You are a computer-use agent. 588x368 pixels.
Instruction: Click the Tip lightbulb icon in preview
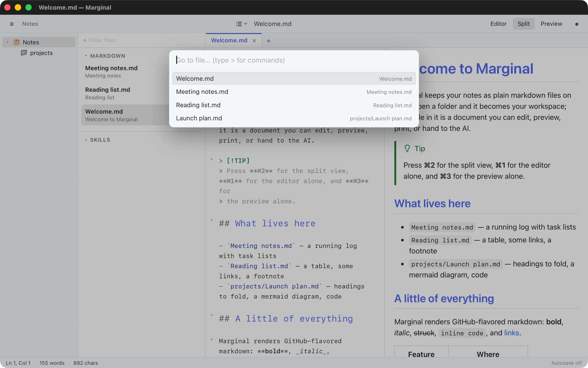tap(407, 148)
